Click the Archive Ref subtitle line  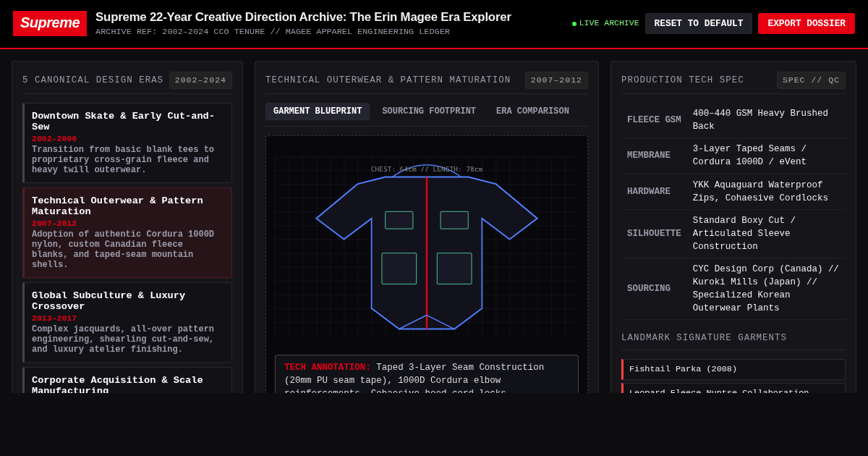point(273,32)
